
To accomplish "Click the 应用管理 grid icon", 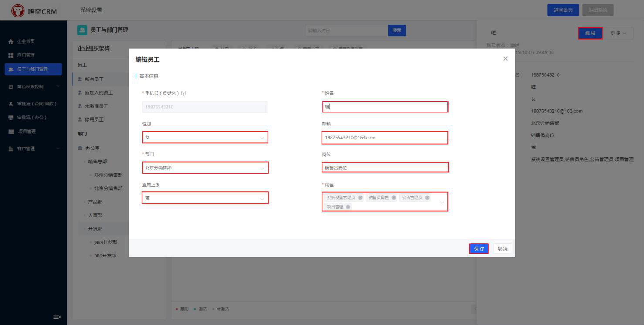I will click(11, 55).
